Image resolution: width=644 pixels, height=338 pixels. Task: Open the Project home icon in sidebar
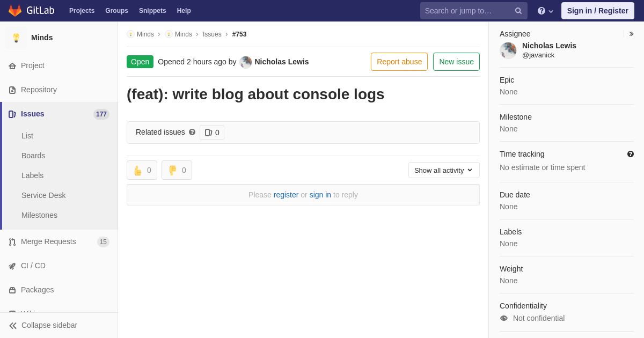click(x=12, y=66)
